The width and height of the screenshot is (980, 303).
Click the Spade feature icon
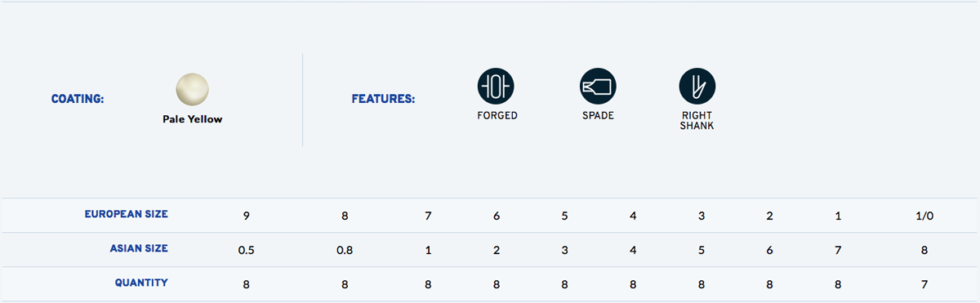(x=598, y=86)
